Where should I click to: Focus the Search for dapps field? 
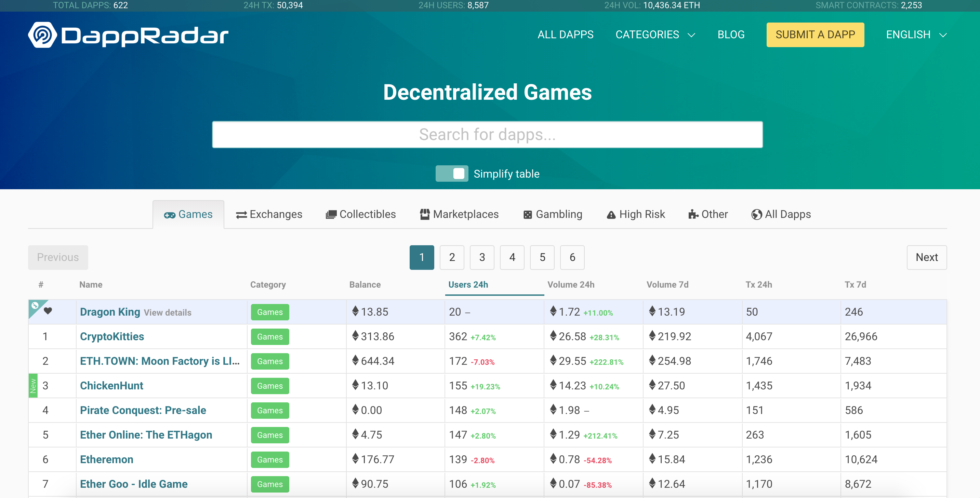(487, 135)
